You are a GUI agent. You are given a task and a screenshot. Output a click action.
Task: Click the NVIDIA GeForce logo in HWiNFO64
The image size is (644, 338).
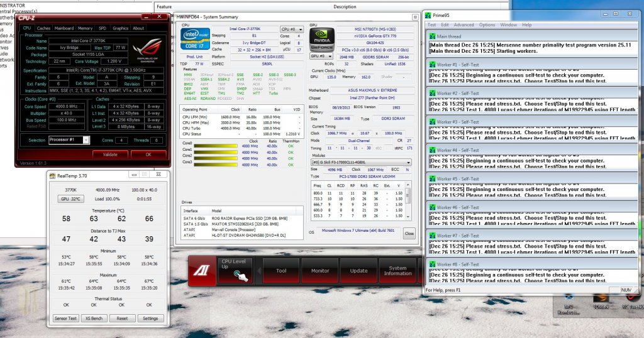pyautogui.click(x=321, y=39)
